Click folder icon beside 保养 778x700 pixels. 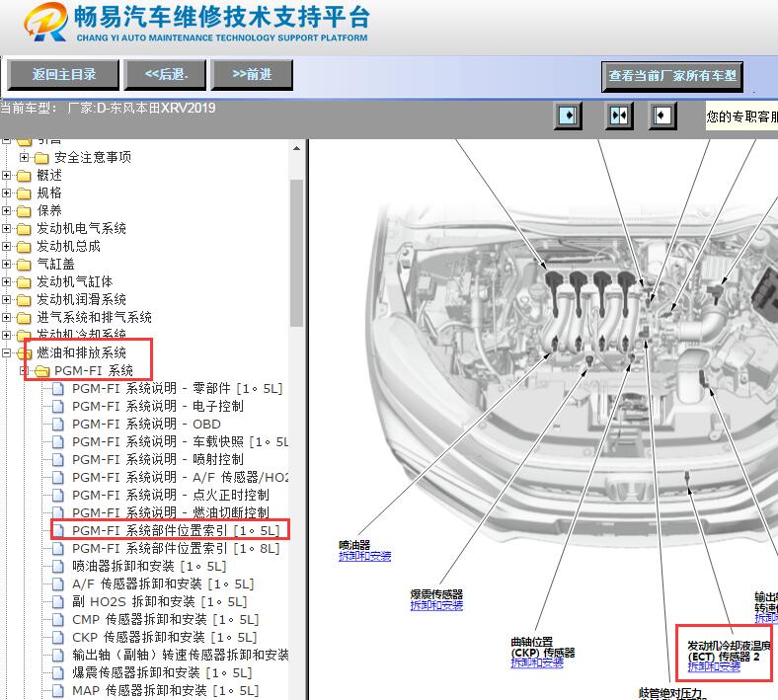24,211
